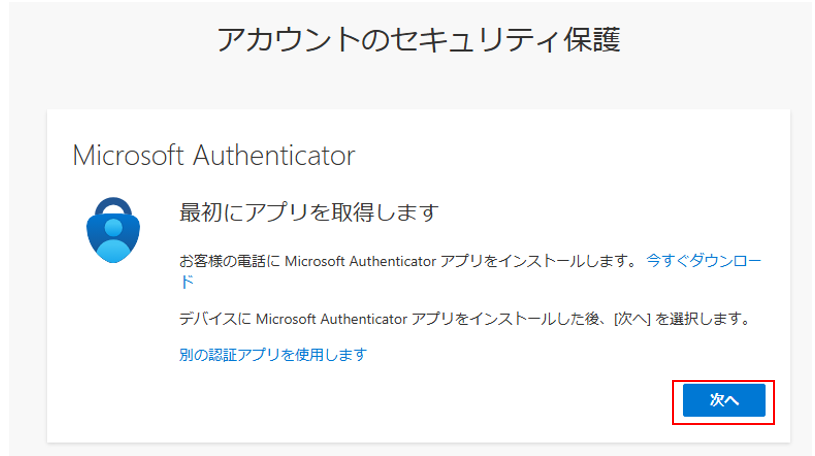The height and width of the screenshot is (456, 815).
Task: Click the word Authenticator in card title
Action: tap(274, 155)
